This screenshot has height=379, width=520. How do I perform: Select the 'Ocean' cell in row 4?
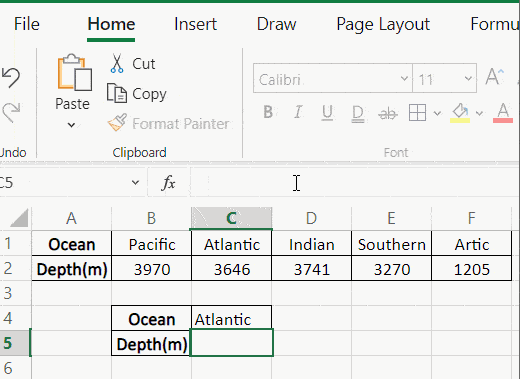(x=152, y=318)
